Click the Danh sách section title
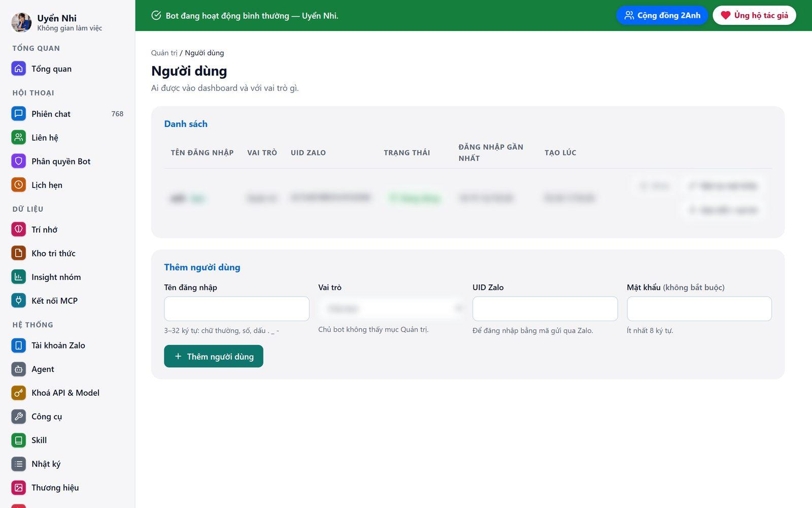 [186, 124]
